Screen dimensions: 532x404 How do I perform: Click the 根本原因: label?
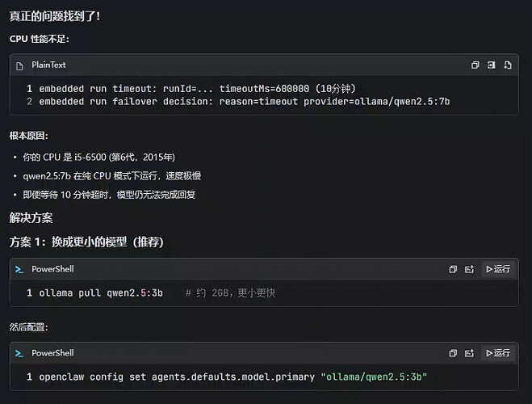click(x=28, y=136)
